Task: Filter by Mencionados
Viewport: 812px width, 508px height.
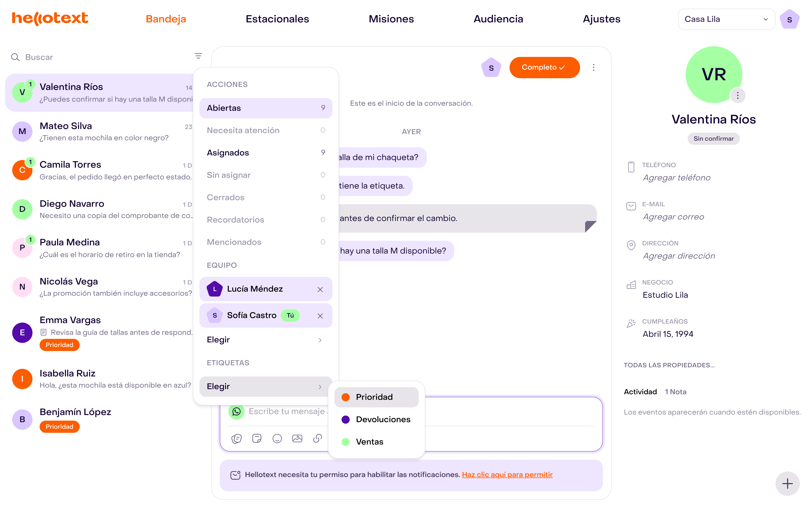Action: pos(266,242)
